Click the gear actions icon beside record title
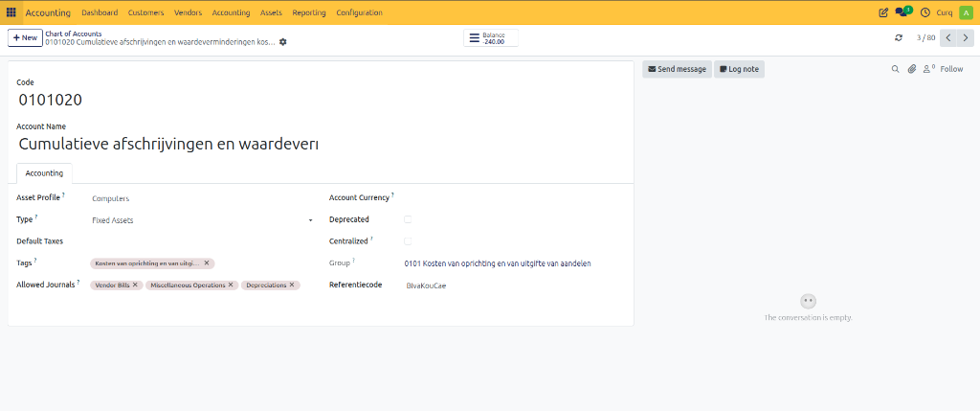The width and height of the screenshot is (980, 411). click(x=283, y=42)
